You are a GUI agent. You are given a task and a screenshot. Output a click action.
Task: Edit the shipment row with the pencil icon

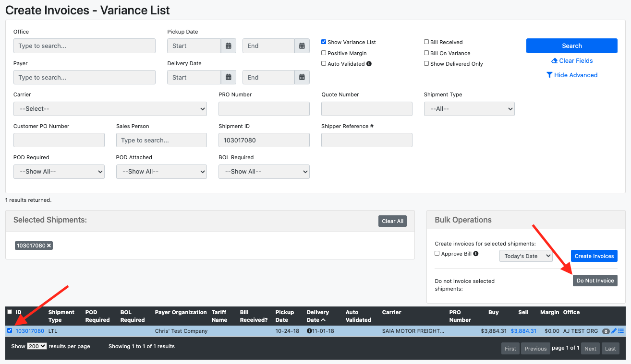(x=614, y=331)
